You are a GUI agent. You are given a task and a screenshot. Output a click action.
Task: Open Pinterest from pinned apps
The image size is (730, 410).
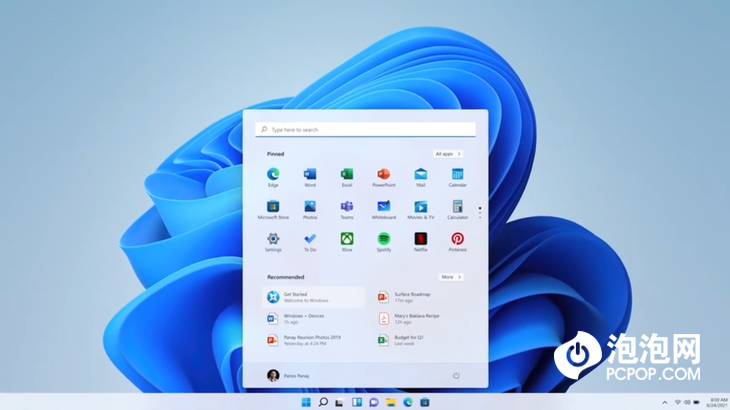point(457,239)
